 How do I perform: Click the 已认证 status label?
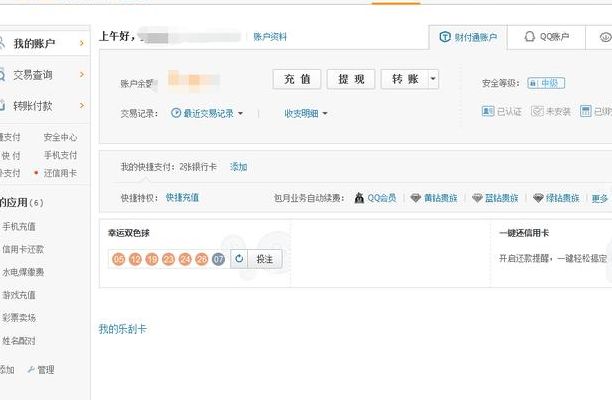[509, 112]
